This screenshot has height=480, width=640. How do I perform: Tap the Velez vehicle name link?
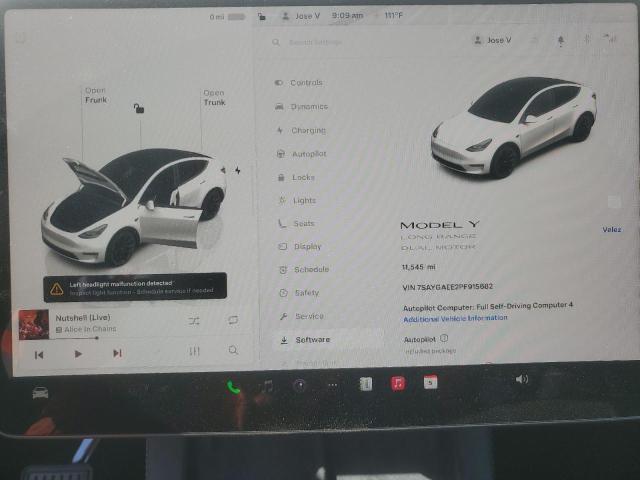pyautogui.click(x=611, y=230)
